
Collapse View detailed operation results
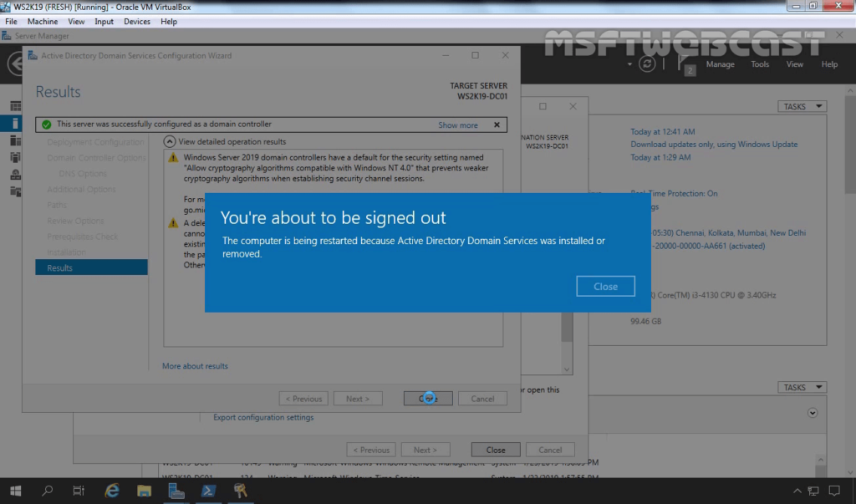tap(170, 141)
